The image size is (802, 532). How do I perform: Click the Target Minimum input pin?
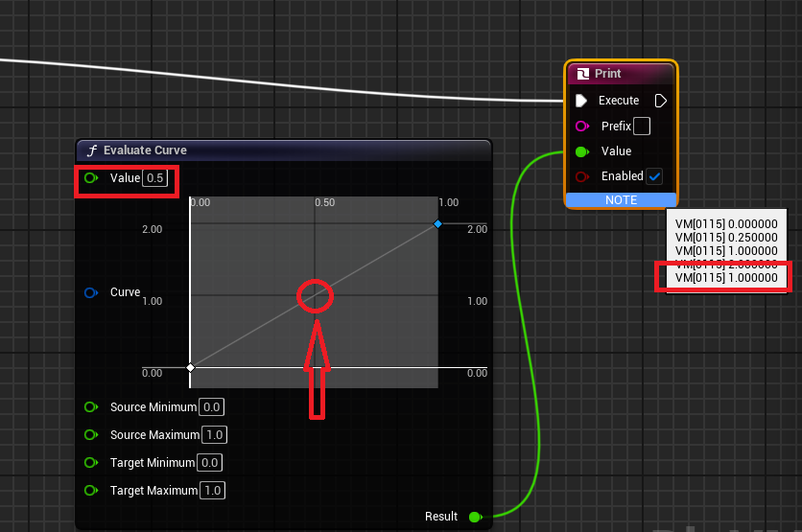(91, 462)
